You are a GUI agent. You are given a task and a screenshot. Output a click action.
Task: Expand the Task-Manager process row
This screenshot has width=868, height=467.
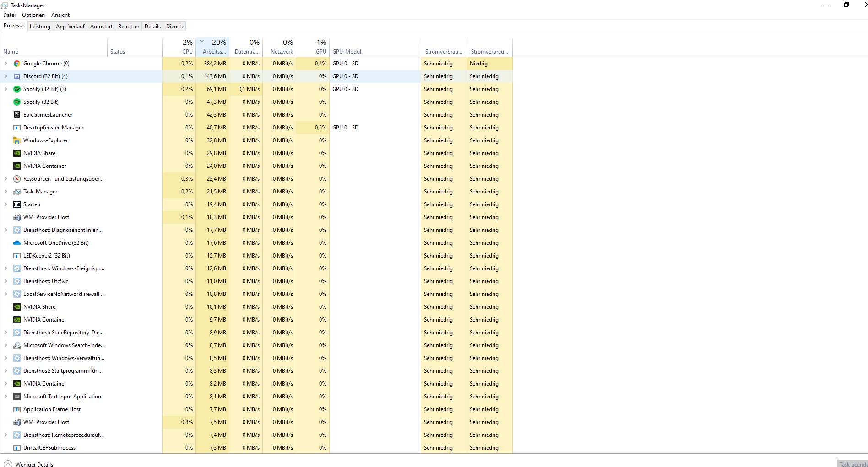[x=6, y=192]
